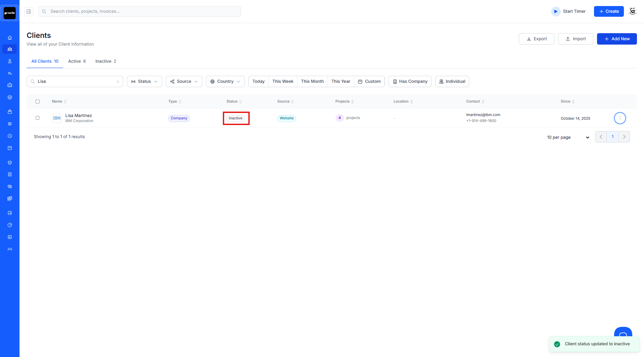644x357 pixels.
Task: Open the chat support bubble
Action: [x=623, y=333]
